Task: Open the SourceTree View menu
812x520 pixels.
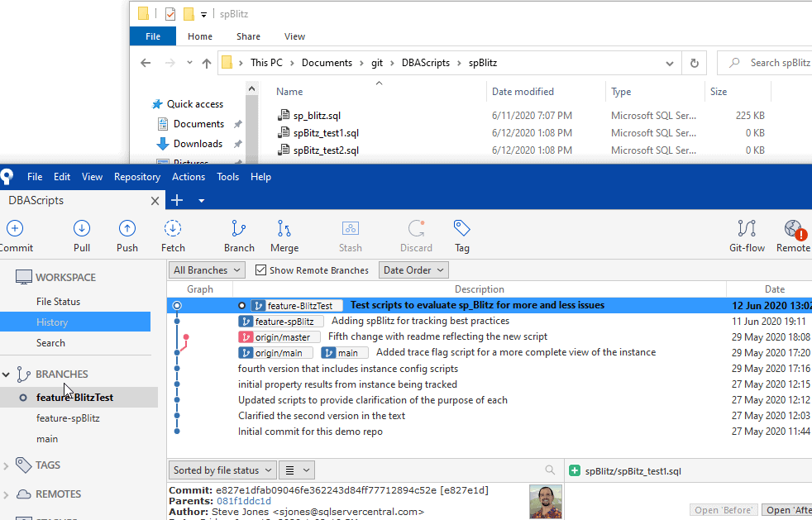Action: [92, 177]
